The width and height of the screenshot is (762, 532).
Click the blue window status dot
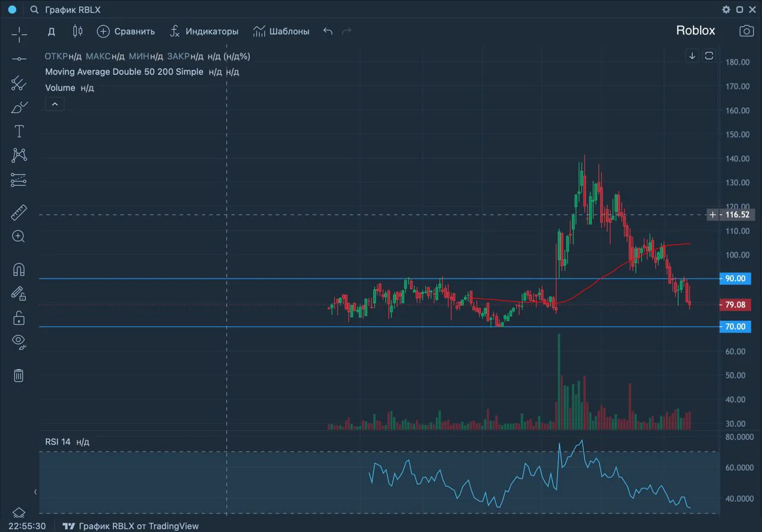(12, 10)
